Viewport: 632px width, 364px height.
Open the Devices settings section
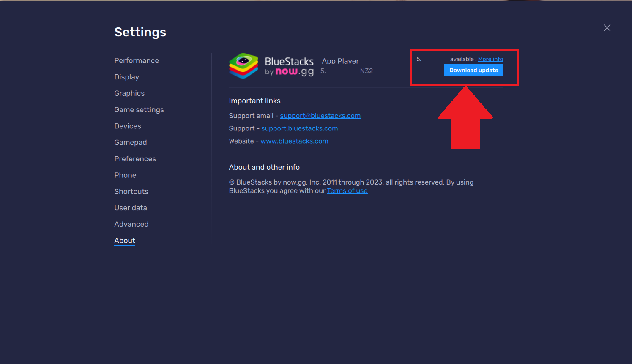point(128,126)
